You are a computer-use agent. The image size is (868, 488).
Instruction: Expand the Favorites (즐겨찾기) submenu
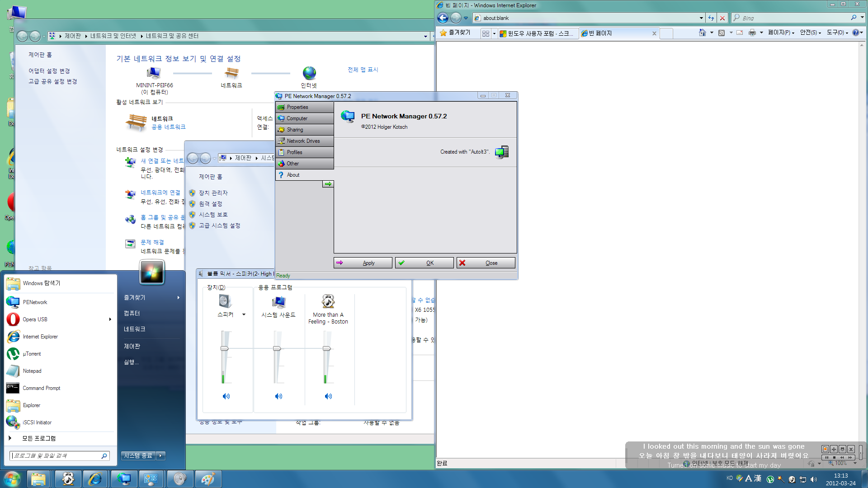pos(152,297)
